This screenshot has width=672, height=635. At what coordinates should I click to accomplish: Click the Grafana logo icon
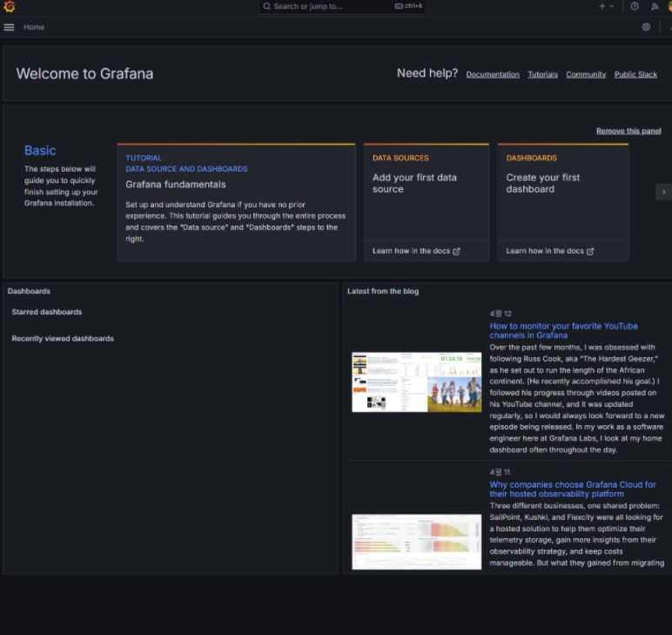coord(10,6)
